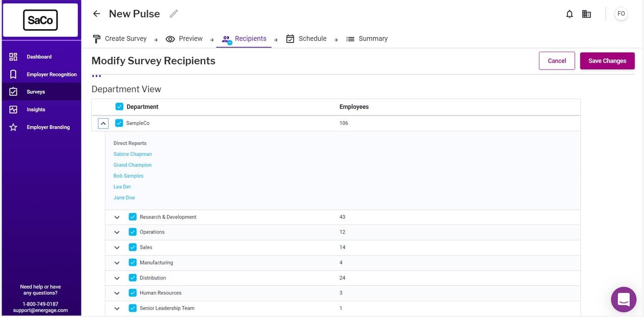Open Dashboard in the sidebar
This screenshot has height=317, width=644.
(41, 57)
